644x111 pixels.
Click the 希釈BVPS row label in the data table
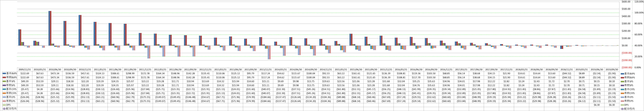9,77
